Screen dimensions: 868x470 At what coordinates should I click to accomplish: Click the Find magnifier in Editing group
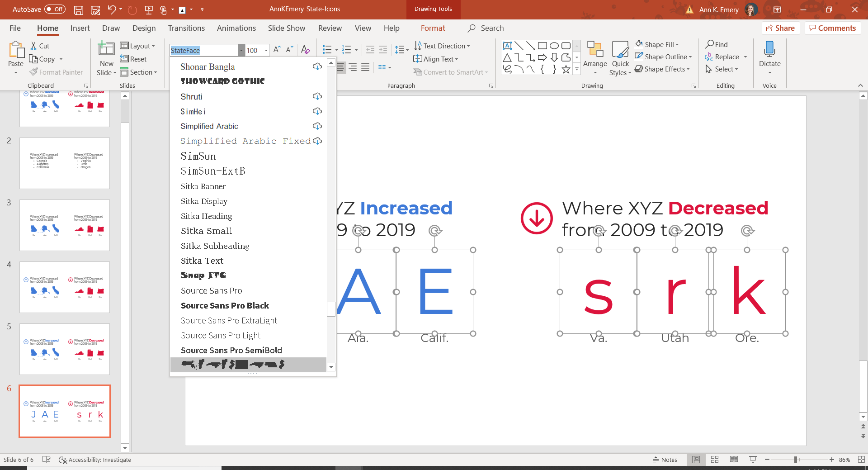(710, 44)
